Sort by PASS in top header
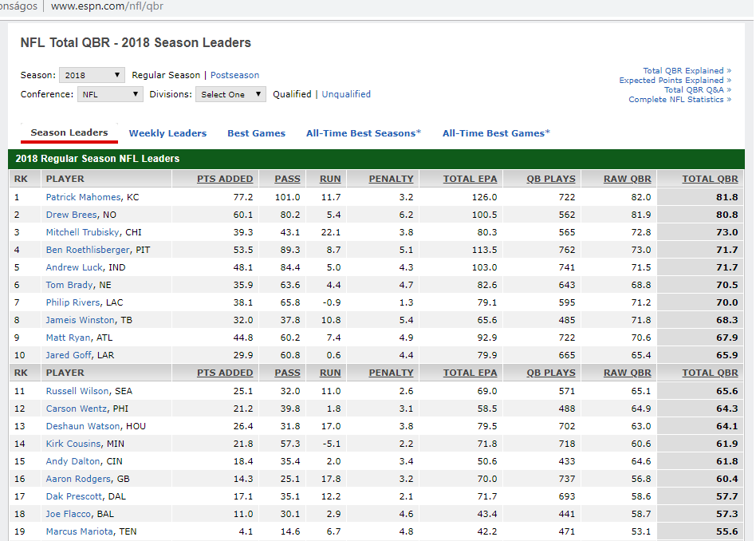This screenshot has width=756, height=541. [x=287, y=179]
